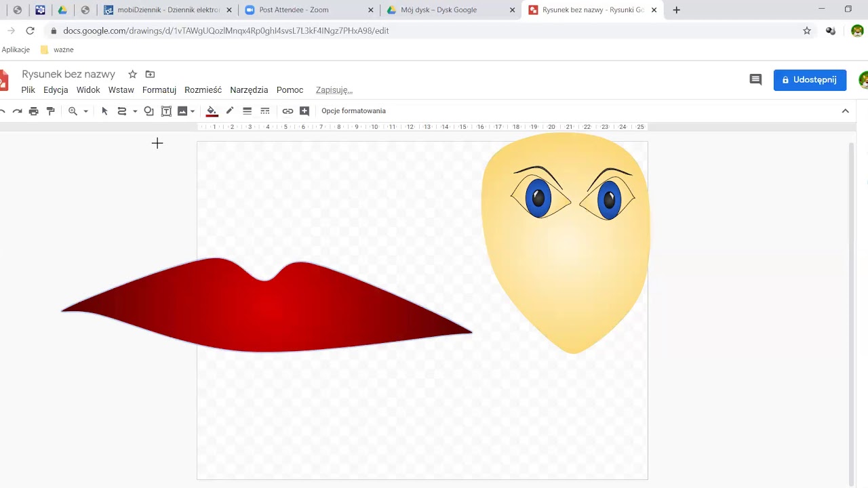The image size is (868, 488).
Task: Collapse the menus with the chevron up
Action: click(845, 111)
